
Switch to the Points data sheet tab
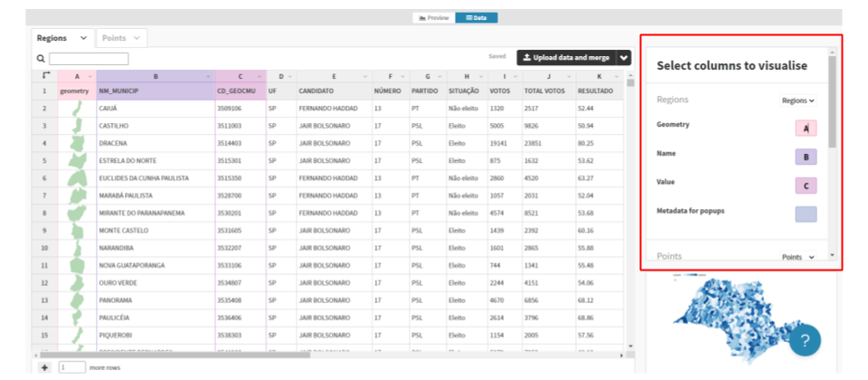click(x=120, y=38)
